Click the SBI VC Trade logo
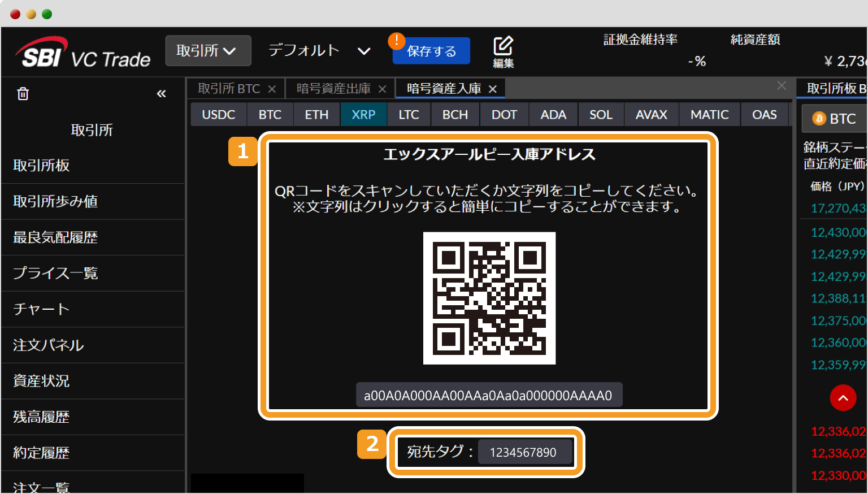Image resolution: width=868 pixels, height=494 pixels. coord(83,53)
